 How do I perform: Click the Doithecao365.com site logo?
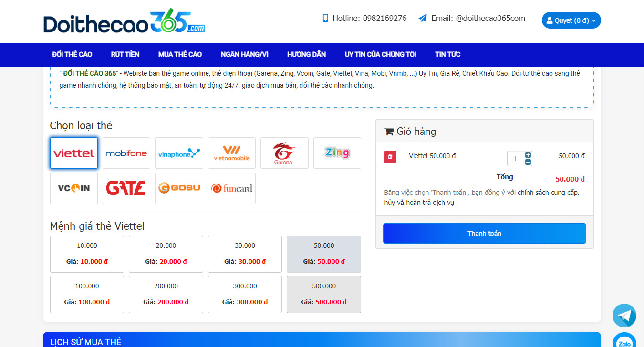[124, 21]
